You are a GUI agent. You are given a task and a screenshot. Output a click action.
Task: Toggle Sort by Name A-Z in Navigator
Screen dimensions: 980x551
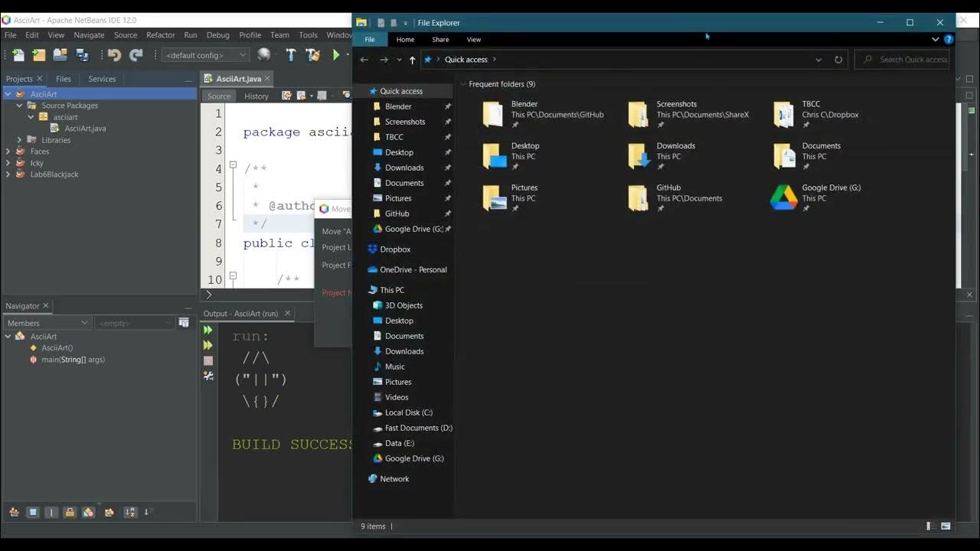coord(130,512)
